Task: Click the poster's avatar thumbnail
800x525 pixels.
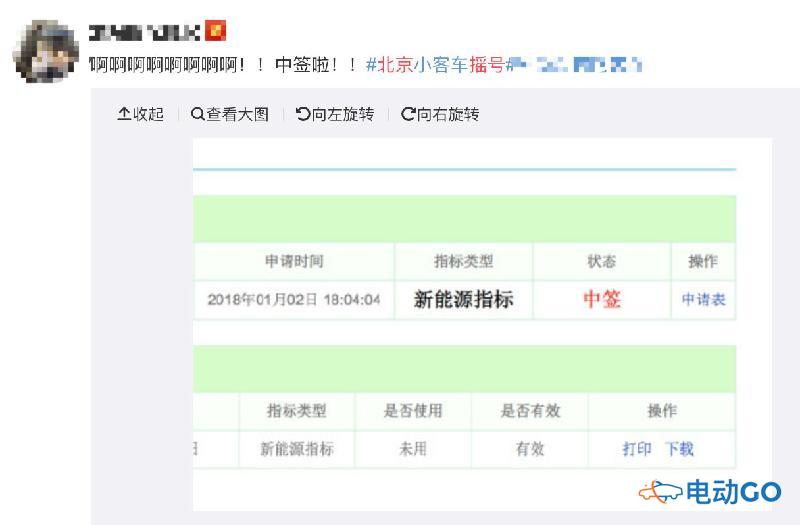Action: pos(46,50)
